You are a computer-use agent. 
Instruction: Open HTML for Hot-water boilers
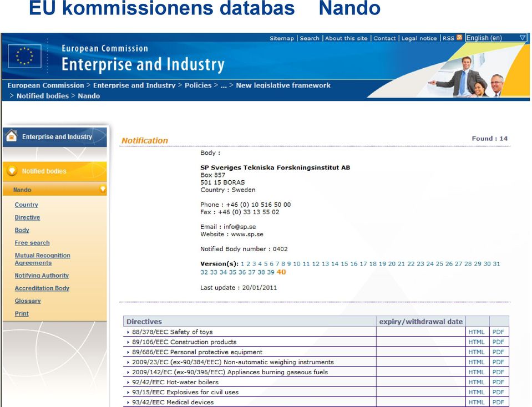(477, 382)
